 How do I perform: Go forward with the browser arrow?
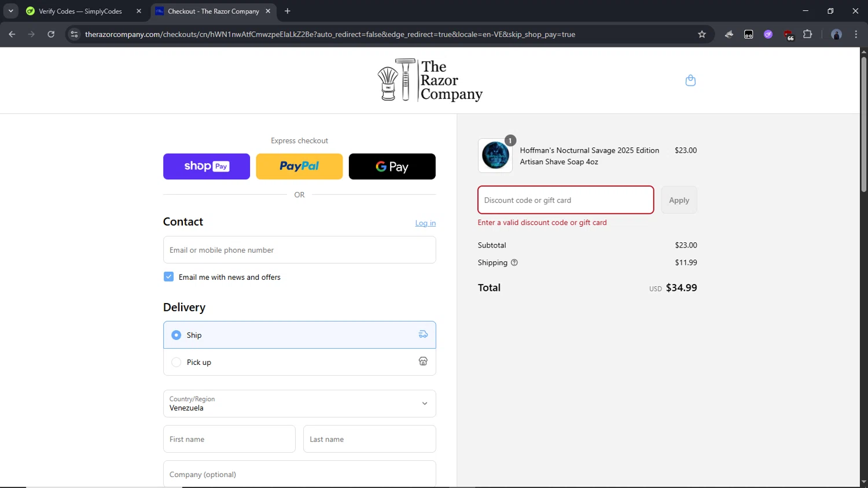31,34
